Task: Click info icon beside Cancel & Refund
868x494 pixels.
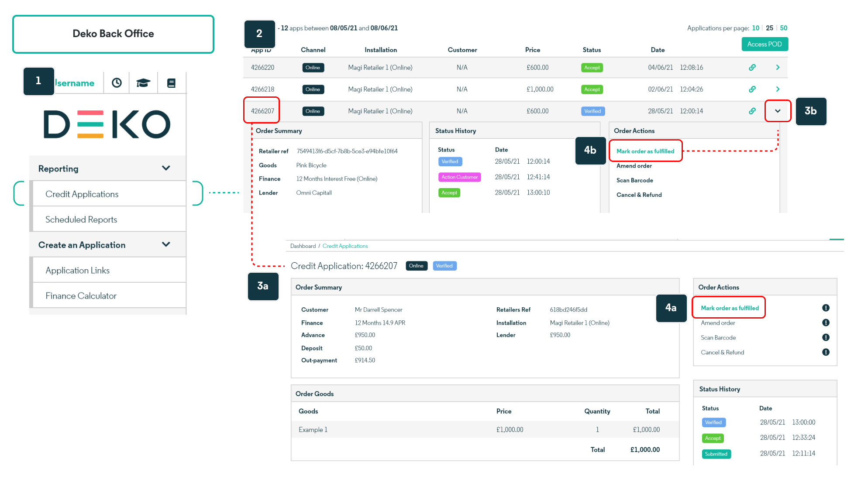Action: [826, 352]
